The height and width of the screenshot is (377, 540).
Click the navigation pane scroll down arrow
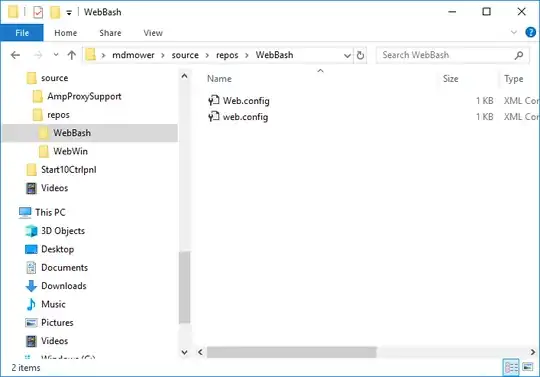[185, 352]
